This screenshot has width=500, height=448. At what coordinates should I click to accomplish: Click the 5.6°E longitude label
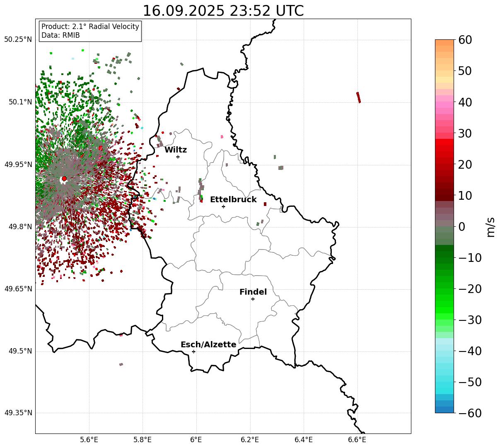89,439
